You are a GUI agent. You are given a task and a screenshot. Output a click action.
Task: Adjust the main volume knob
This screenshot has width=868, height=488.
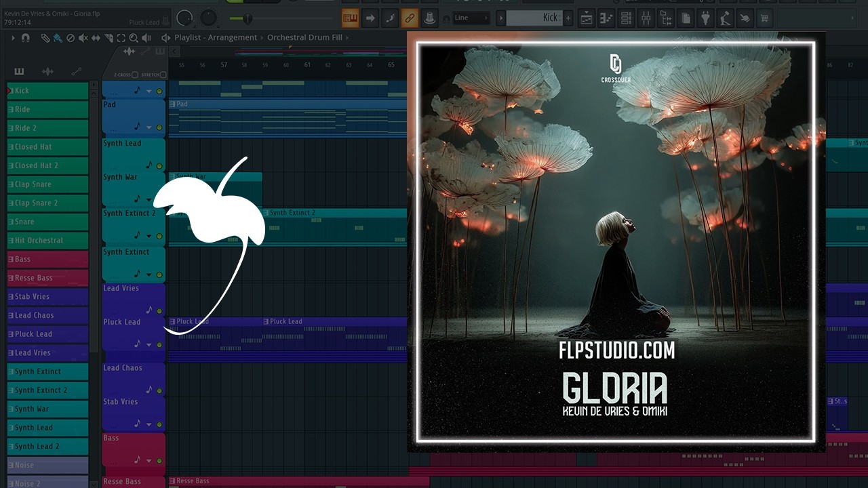pyautogui.click(x=184, y=18)
